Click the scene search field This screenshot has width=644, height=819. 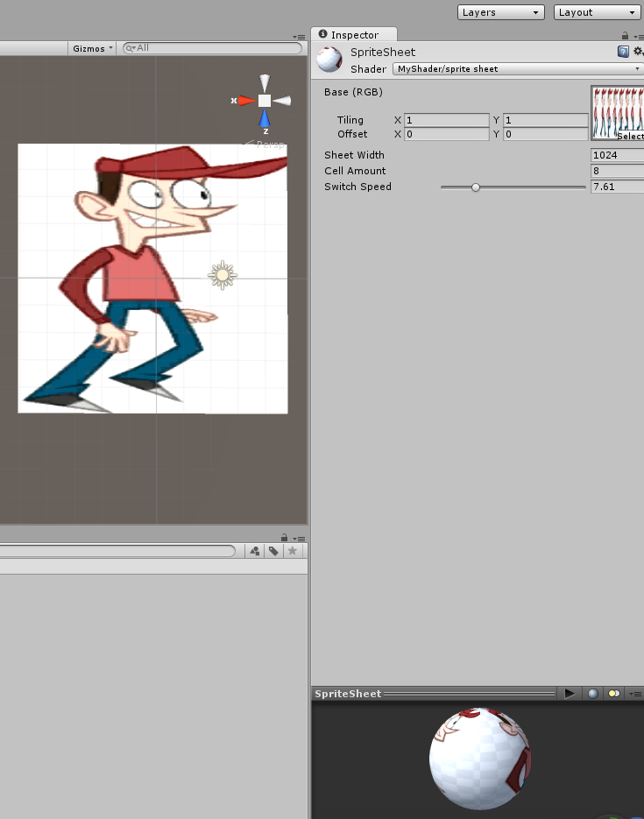pyautogui.click(x=212, y=48)
